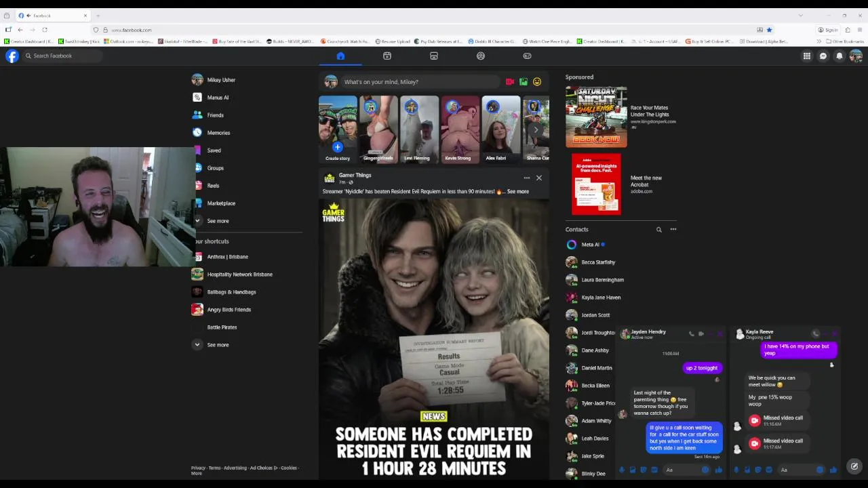Search contacts with the magnifier icon
The width and height of the screenshot is (868, 488).
[658, 230]
